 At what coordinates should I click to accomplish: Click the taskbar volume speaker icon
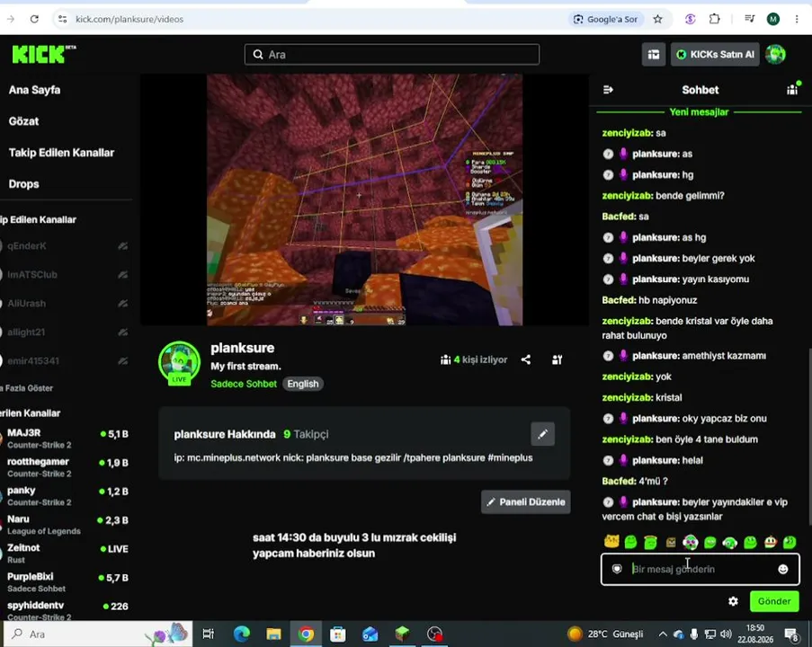pyautogui.click(x=726, y=634)
